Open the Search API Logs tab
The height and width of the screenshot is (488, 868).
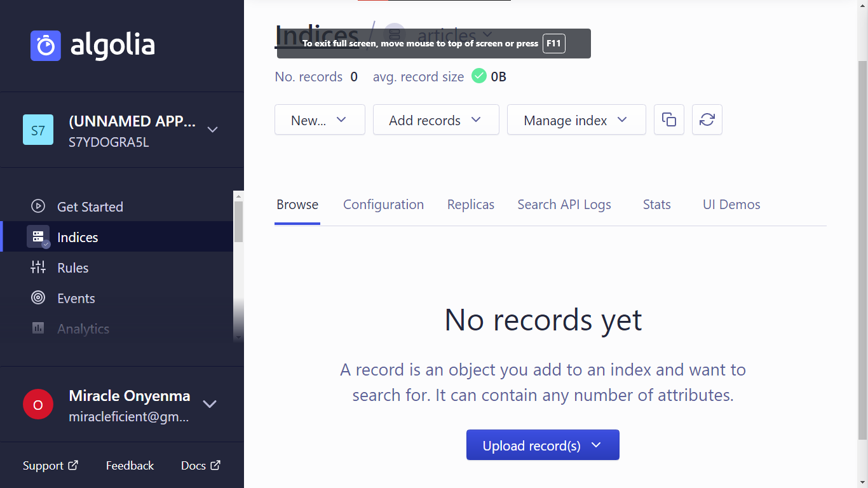(x=564, y=204)
